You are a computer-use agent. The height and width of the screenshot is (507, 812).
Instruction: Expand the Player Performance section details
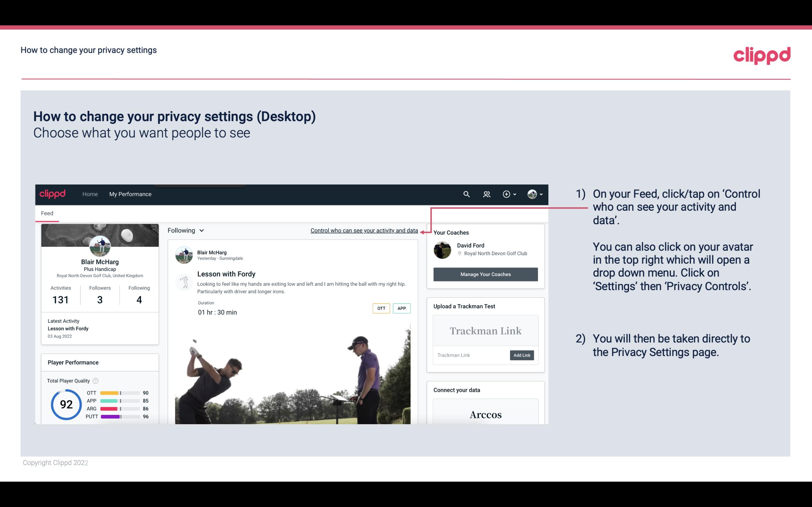coord(73,362)
